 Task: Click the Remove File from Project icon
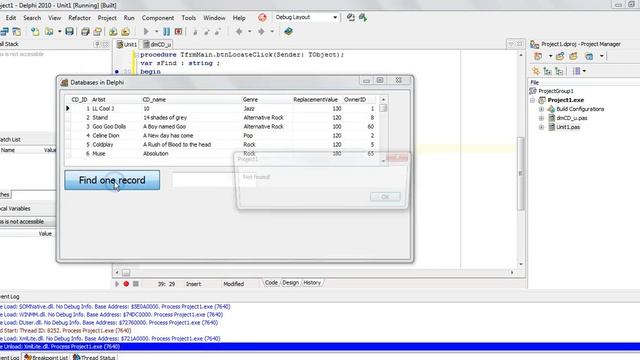pyautogui.click(x=125, y=31)
